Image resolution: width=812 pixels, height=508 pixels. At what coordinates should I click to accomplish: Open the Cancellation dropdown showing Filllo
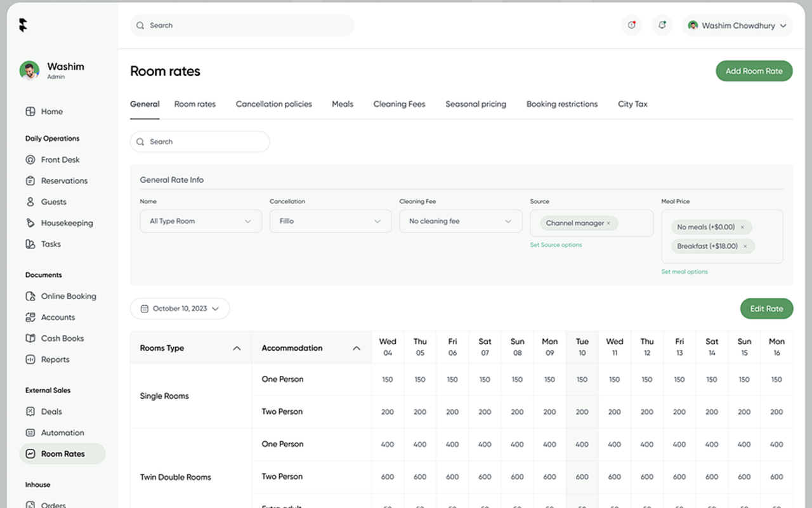(x=330, y=221)
